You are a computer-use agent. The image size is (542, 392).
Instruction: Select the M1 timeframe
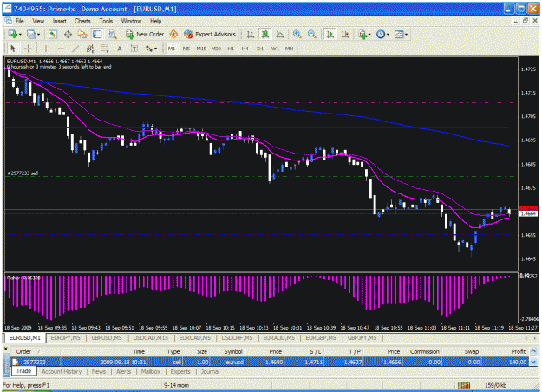pos(172,49)
